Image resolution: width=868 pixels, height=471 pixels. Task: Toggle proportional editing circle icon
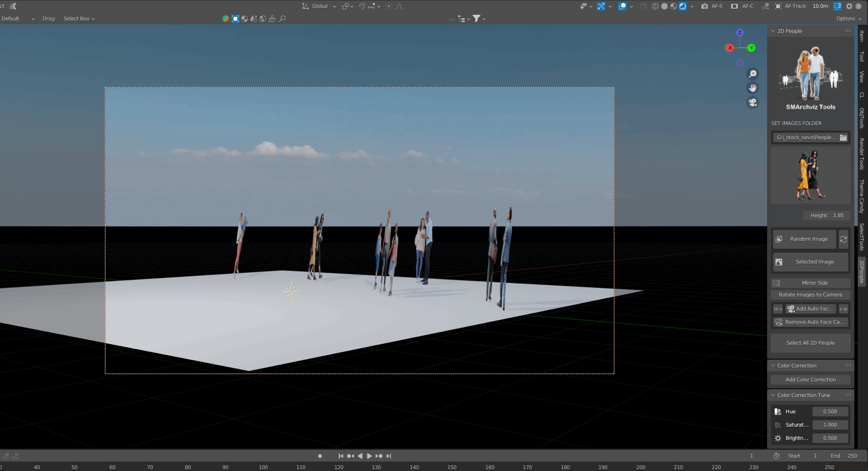click(389, 6)
